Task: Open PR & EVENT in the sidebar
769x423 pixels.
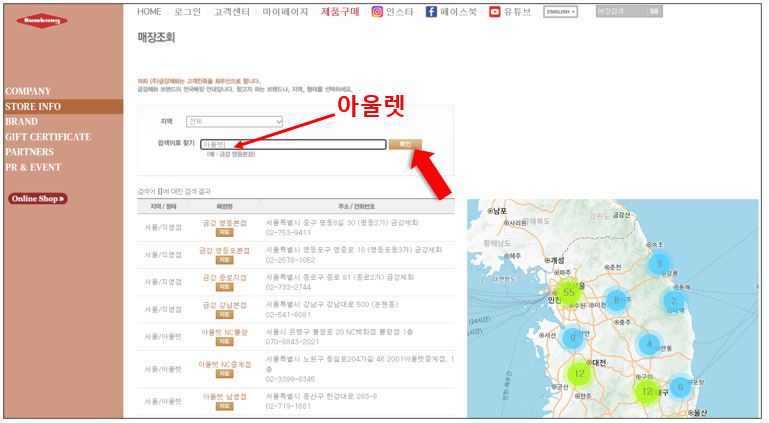Action: (x=33, y=167)
